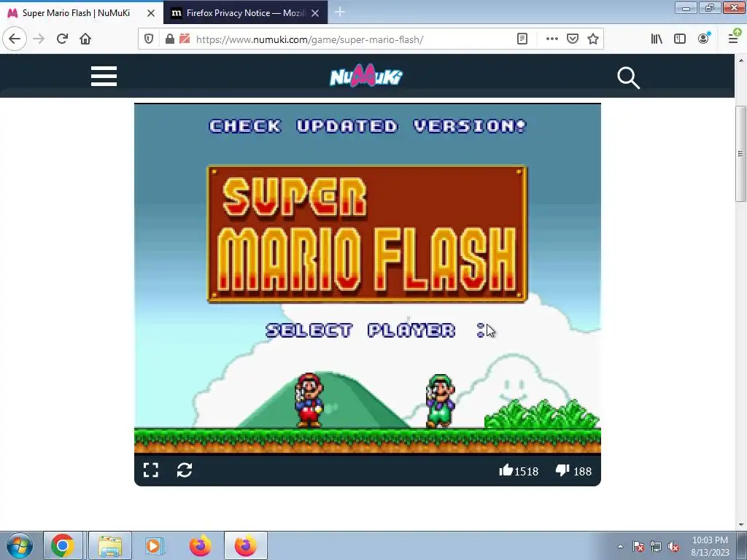Select the Mario player character
Viewport: 747px width, 560px height.
pyautogui.click(x=309, y=400)
